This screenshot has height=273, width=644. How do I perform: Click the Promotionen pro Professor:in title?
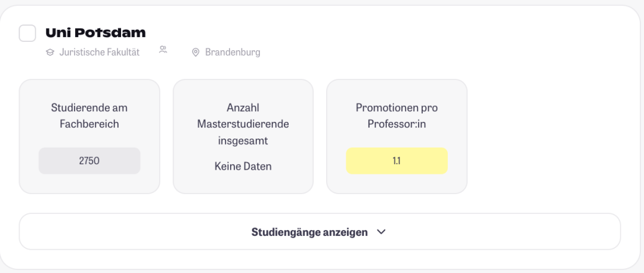pos(397,116)
